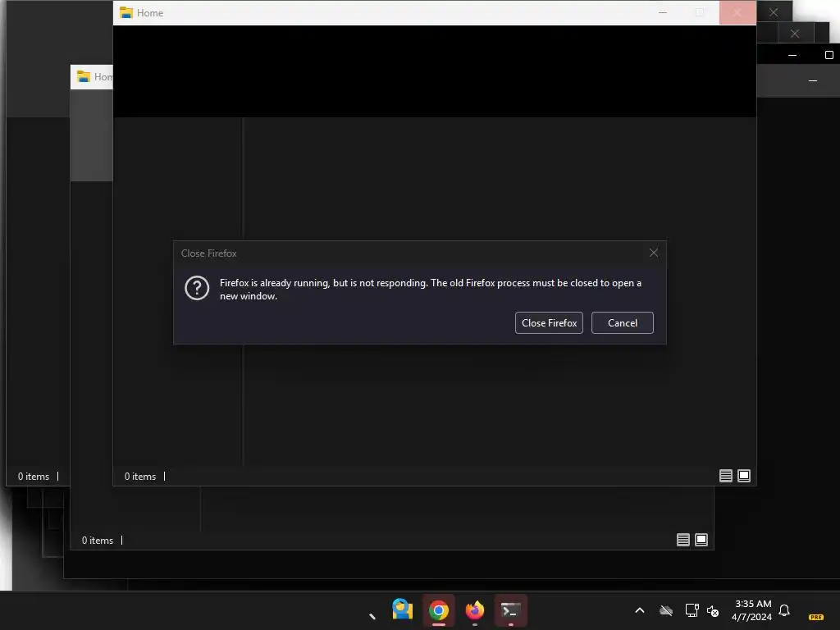Open the clock showing 3:35 AM

[x=752, y=610]
